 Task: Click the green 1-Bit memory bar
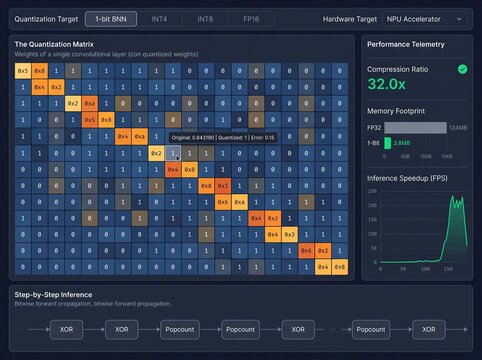(x=388, y=143)
